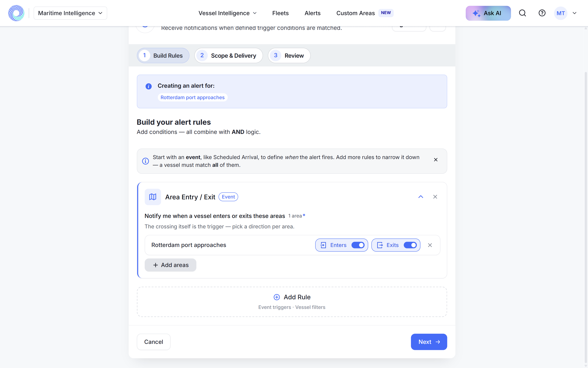Open the search magnifier icon
Screen dimensions: 588x368
tap(522, 13)
